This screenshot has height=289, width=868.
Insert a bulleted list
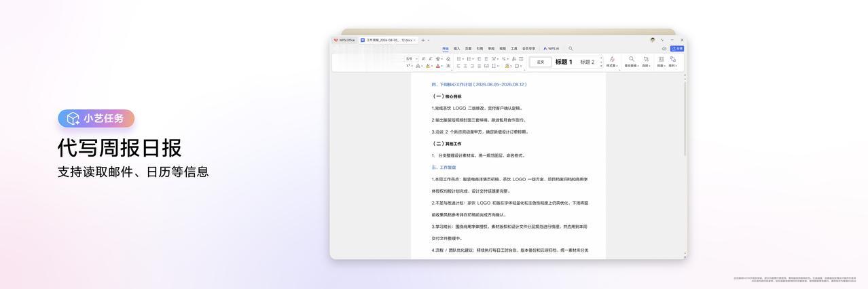tap(460, 59)
